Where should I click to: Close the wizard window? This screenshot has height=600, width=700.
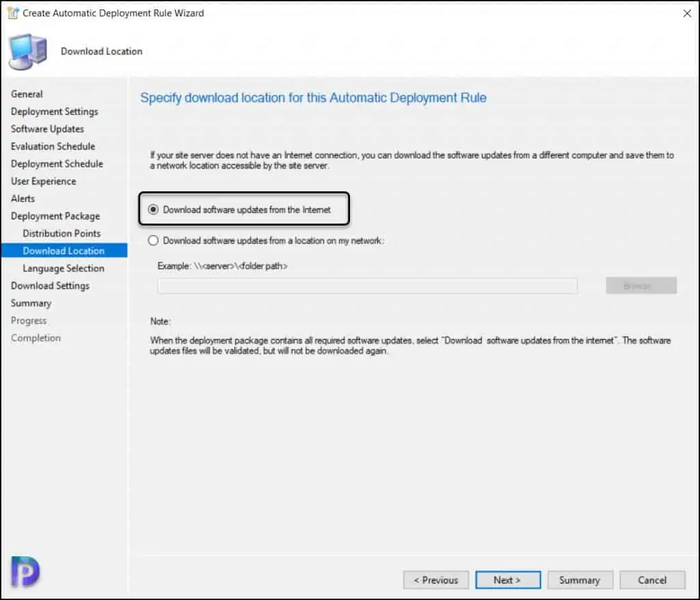pos(686,13)
